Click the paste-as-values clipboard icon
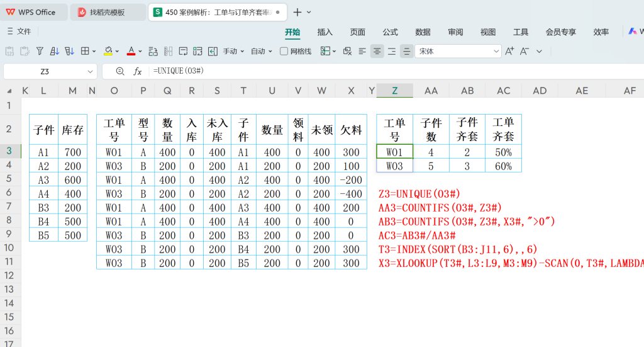Screen dimensions: 644x347 [9, 52]
